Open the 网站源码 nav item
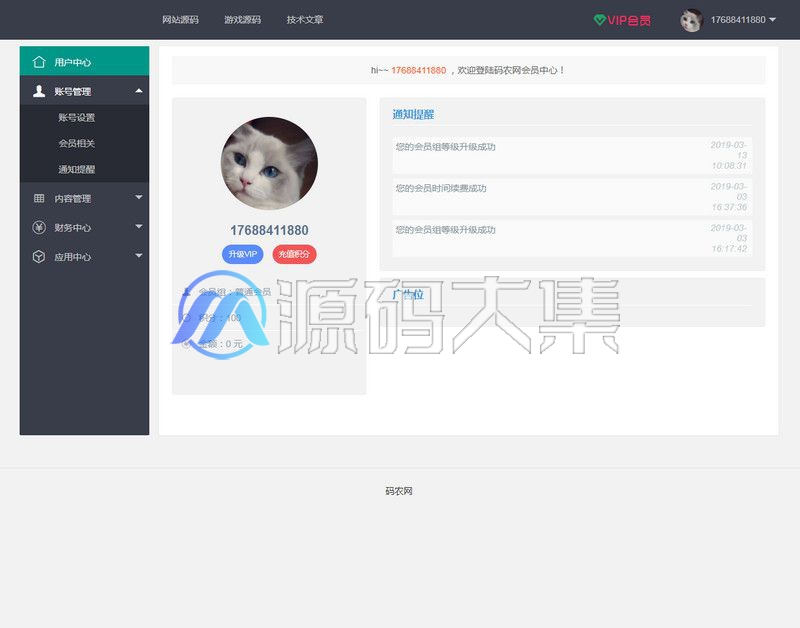800x628 pixels. [x=181, y=20]
